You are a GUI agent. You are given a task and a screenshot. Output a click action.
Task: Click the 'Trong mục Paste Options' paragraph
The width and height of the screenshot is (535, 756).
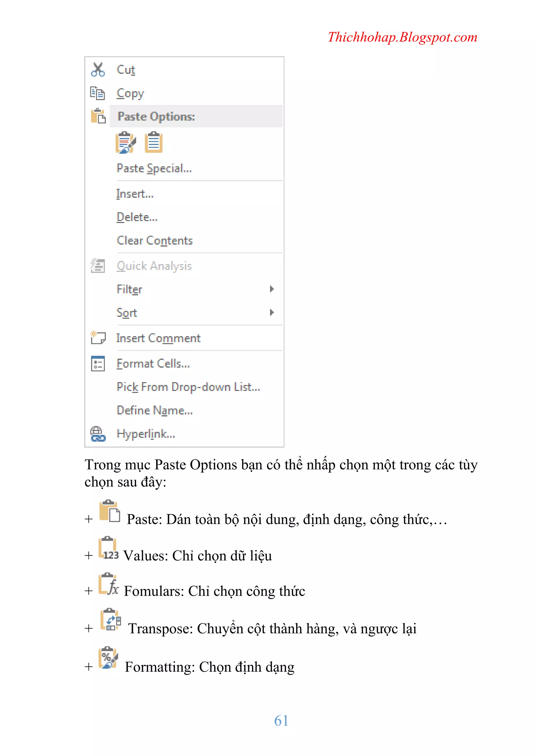point(281,473)
